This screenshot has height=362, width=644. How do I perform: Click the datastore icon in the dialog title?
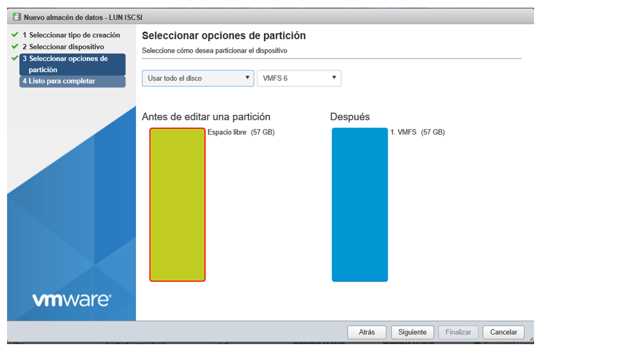(16, 17)
